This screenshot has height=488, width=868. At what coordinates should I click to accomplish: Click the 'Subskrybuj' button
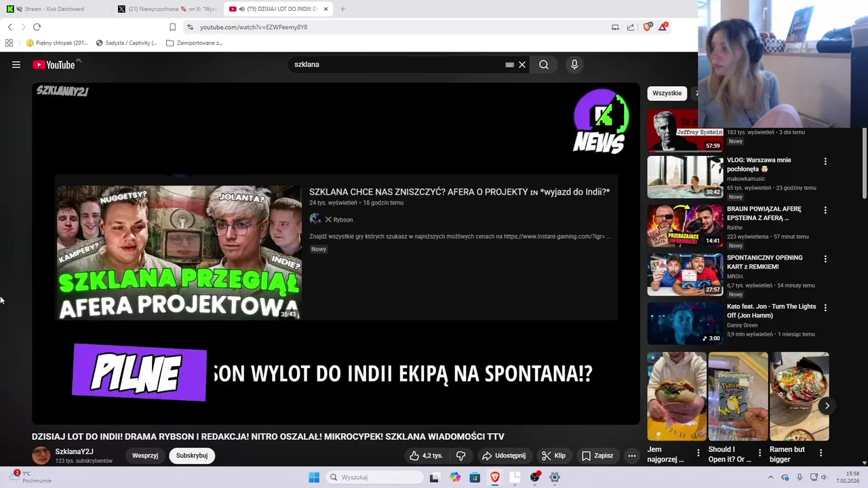[x=192, y=455]
